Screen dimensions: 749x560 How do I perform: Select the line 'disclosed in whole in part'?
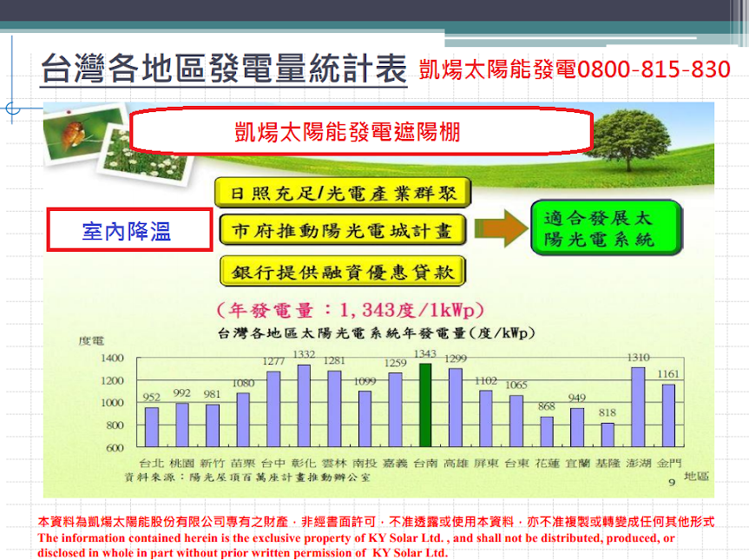243,553
